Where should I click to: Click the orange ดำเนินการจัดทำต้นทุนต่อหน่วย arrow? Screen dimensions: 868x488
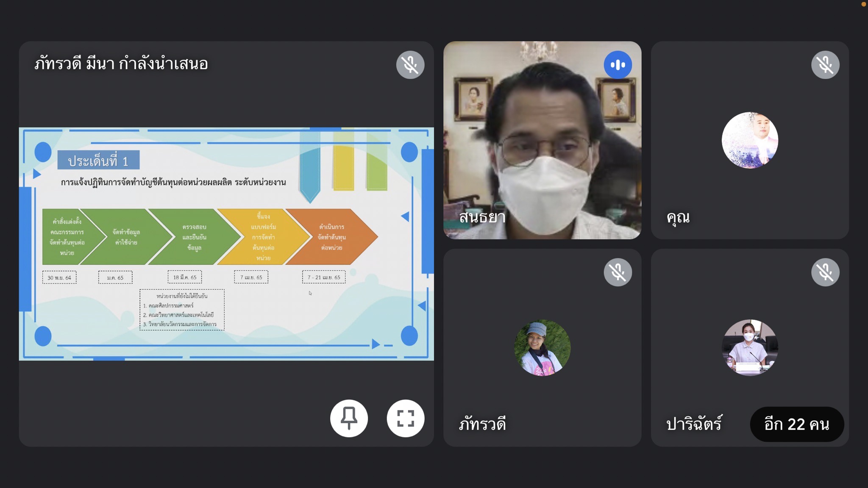(x=332, y=237)
